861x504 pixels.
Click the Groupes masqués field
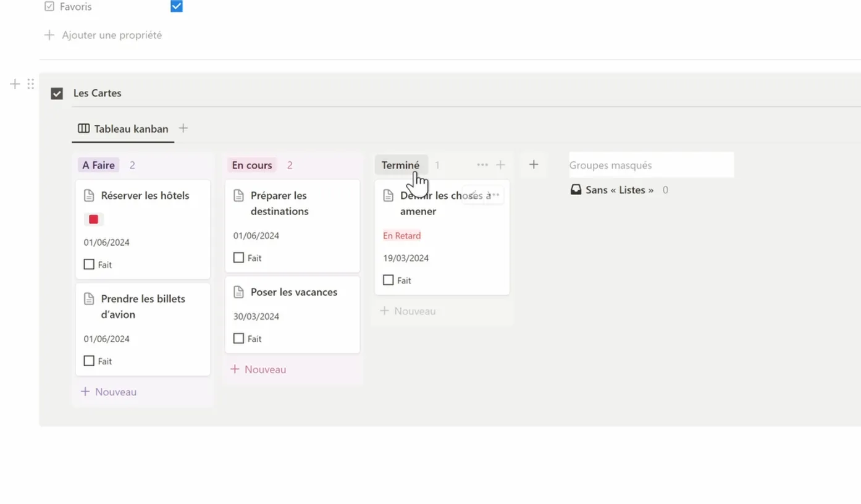point(652,165)
